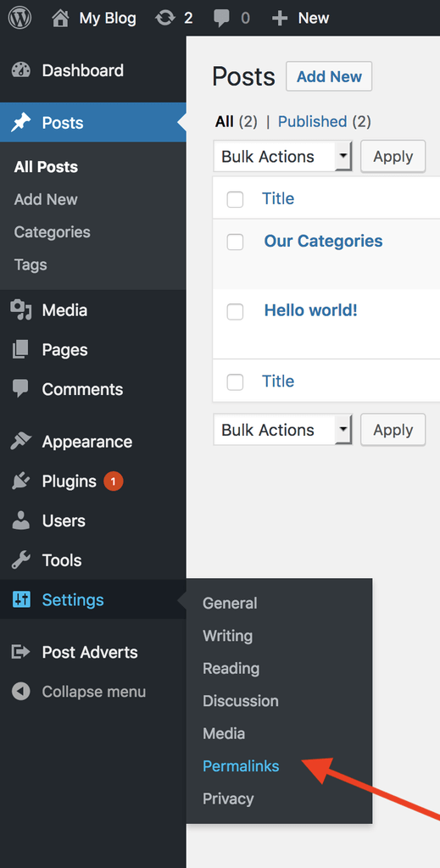Click the Pages sidebar icon
This screenshot has height=868, width=440.
pos(20,350)
